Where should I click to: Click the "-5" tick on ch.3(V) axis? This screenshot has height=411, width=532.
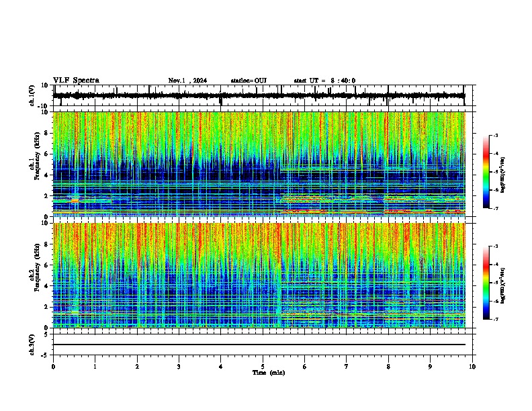45,355
